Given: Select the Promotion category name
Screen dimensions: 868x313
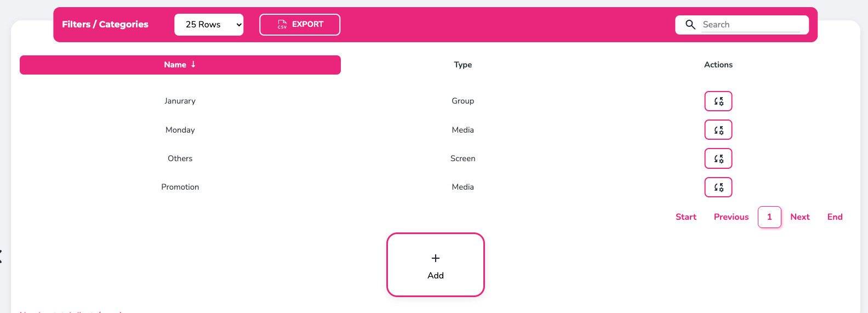Looking at the screenshot, I should coord(180,187).
